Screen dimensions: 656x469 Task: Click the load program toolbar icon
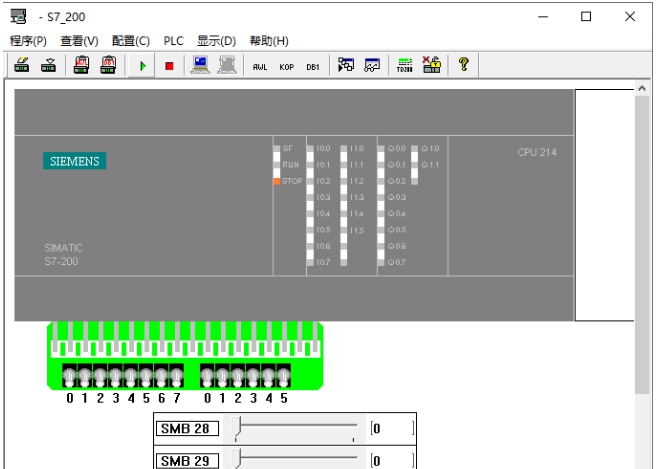[x=22, y=65]
